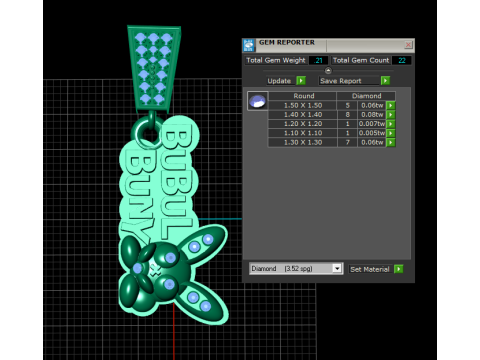The width and height of the screenshot is (480, 360).
Task: Select the round gem shape thumbnail
Action: [x=257, y=101]
